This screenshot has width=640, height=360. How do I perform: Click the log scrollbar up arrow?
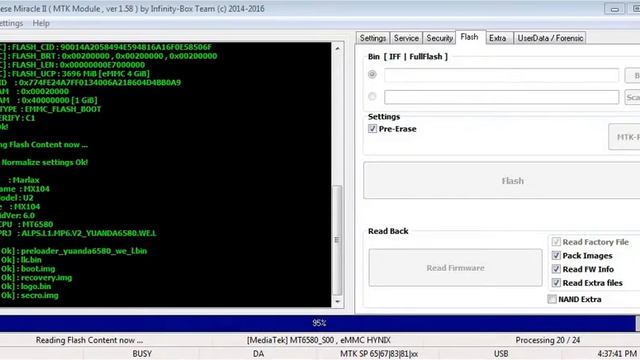coord(337,49)
